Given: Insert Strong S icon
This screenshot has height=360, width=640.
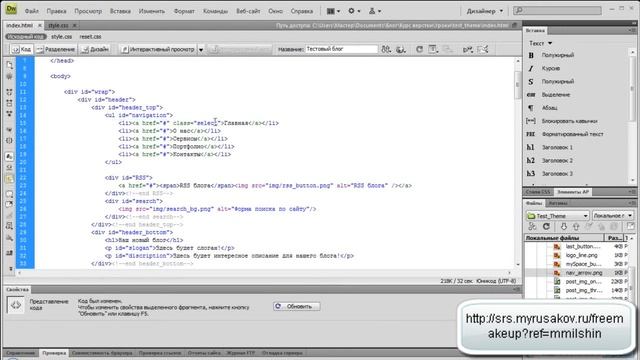Looking at the screenshot, I should pyautogui.click(x=531, y=82).
